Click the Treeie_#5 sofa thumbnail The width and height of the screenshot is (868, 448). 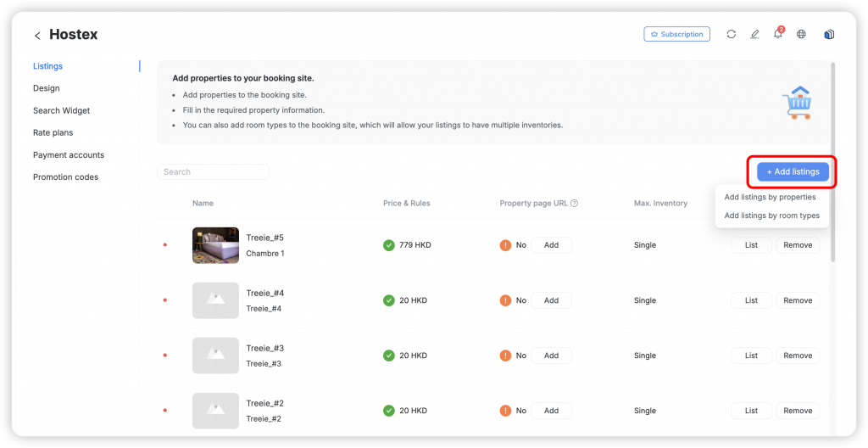click(x=215, y=245)
